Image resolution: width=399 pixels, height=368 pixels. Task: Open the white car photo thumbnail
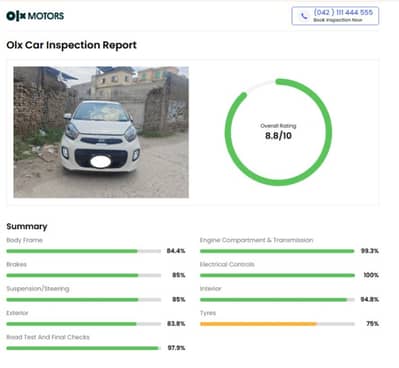point(101,132)
